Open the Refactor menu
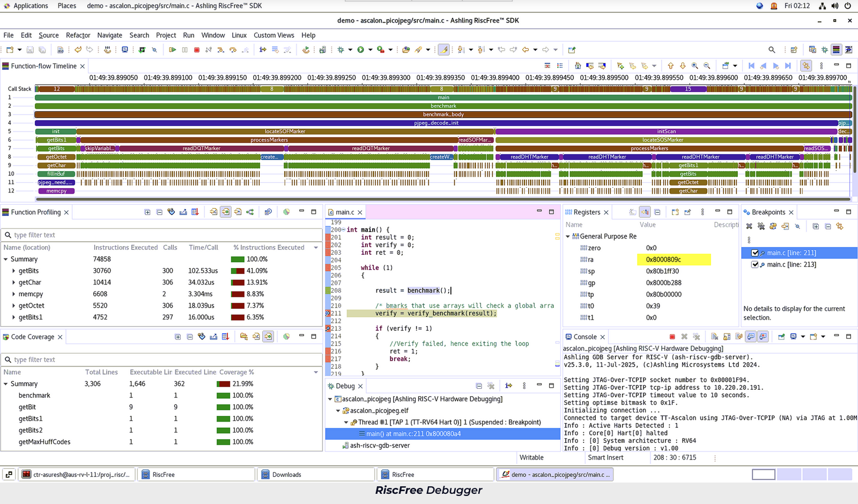858x504 pixels. [x=78, y=35]
